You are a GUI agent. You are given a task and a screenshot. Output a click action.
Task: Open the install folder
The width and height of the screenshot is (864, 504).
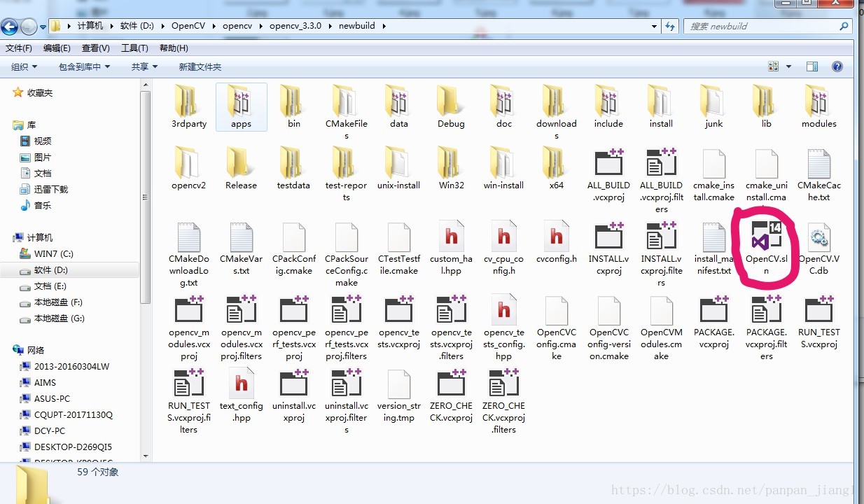click(x=661, y=107)
